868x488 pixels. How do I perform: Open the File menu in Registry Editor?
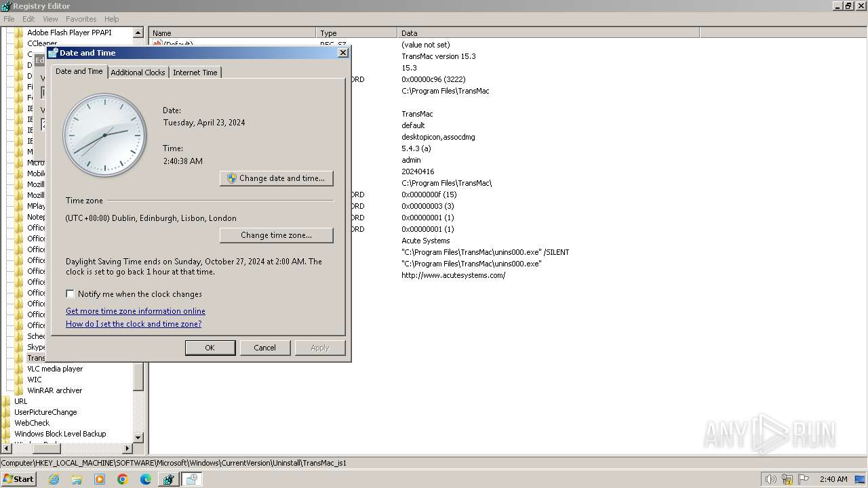pyautogui.click(x=9, y=19)
